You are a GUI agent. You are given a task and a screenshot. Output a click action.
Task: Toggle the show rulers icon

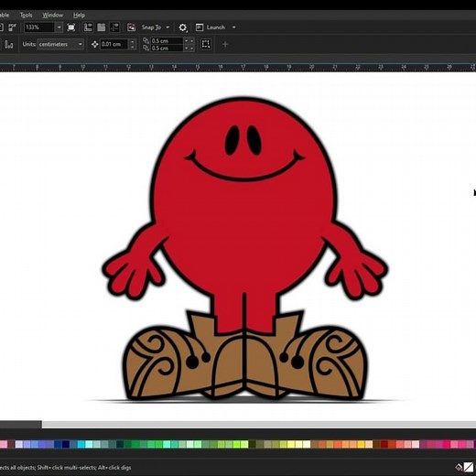pyautogui.click(x=88, y=27)
